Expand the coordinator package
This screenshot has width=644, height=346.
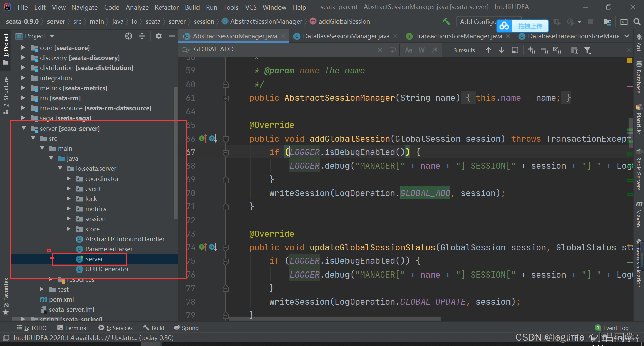pos(69,179)
